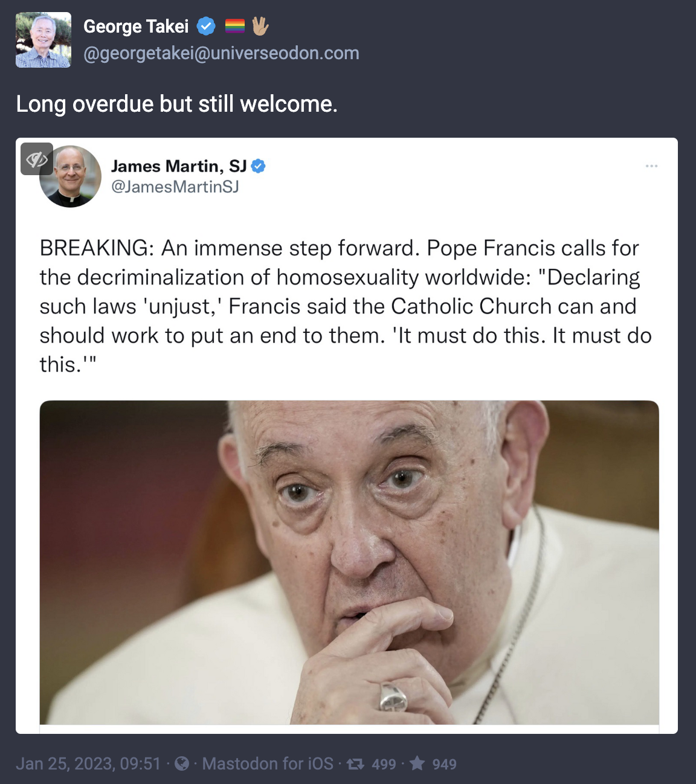The width and height of the screenshot is (696, 784).
Task: Click the public visibility globe icon
Action: [x=182, y=764]
